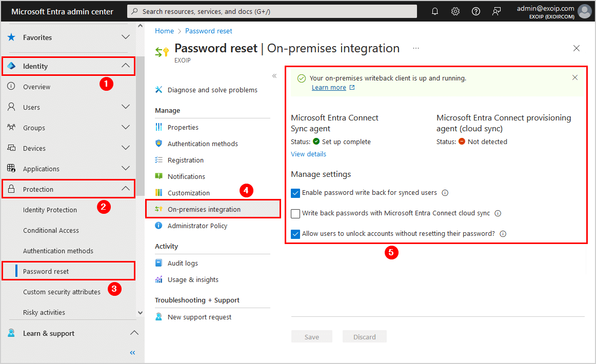Click info icon next to unlock accounts option
596x364 pixels.
(503, 234)
